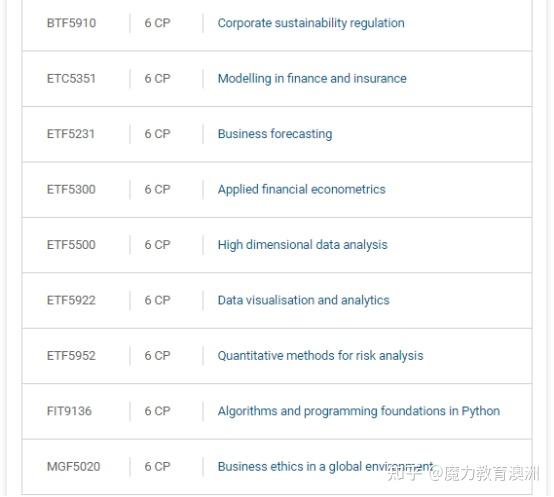The width and height of the screenshot is (554, 497).
Task: Select the ETF5500 unit code
Action: (71, 245)
